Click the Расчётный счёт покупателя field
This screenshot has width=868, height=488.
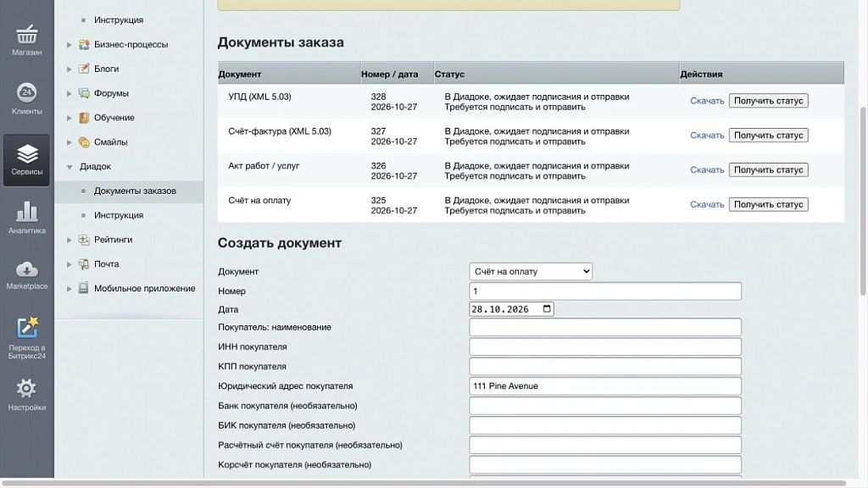pyautogui.click(x=605, y=445)
